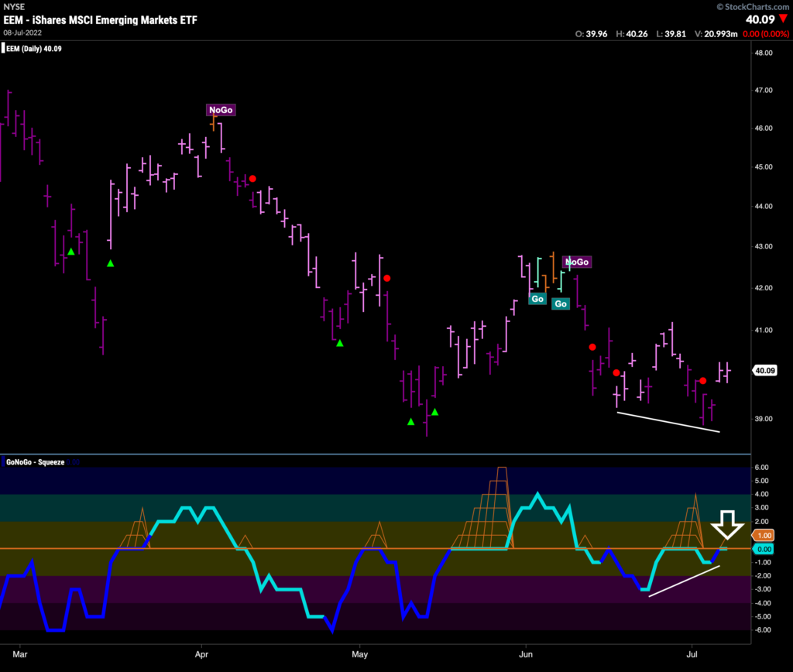Click the -2.00 oscillator axis label
The image size is (793, 672).
762,576
